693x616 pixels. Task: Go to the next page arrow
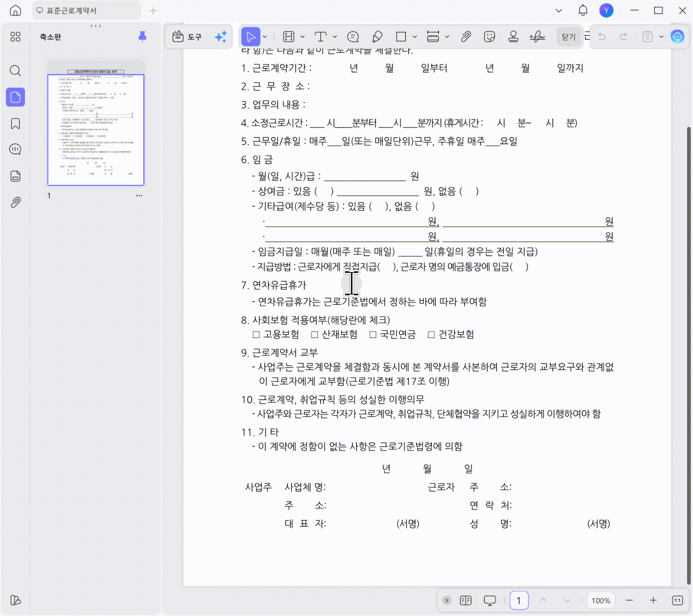pyautogui.click(x=567, y=601)
